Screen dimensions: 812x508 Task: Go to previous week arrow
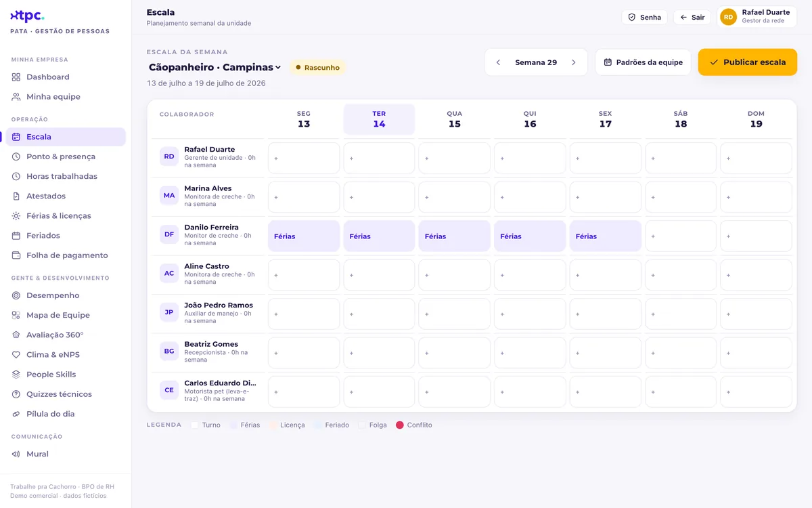(499, 62)
